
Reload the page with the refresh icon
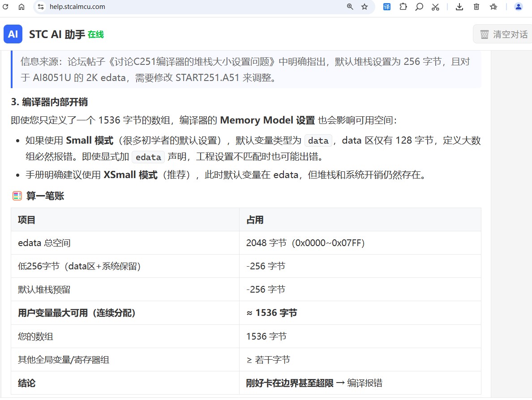click(5, 7)
